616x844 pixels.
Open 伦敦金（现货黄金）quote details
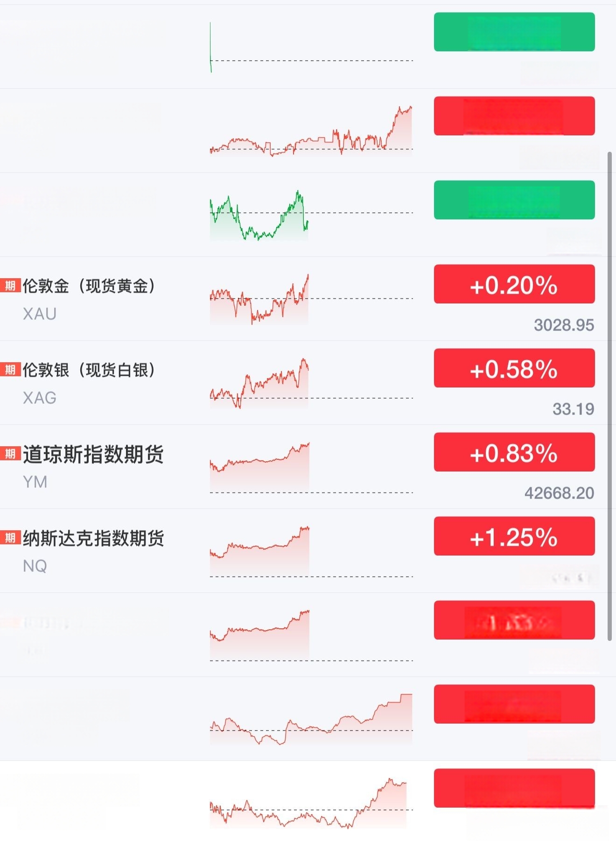pyautogui.click(x=89, y=286)
